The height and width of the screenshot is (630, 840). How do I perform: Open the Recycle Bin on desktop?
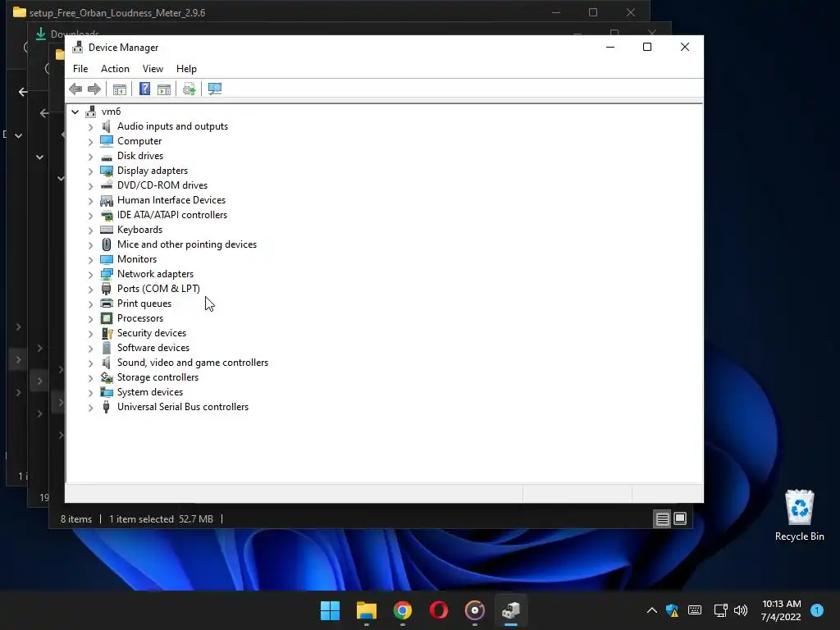click(x=799, y=515)
